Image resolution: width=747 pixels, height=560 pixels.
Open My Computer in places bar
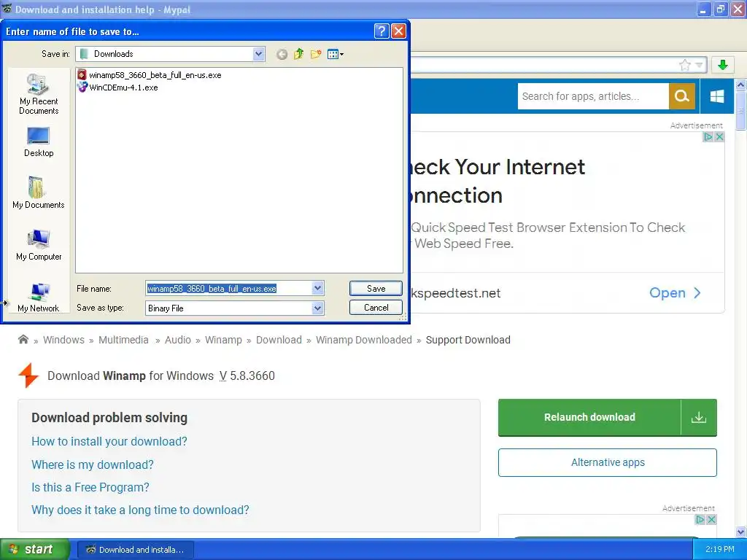tap(39, 245)
